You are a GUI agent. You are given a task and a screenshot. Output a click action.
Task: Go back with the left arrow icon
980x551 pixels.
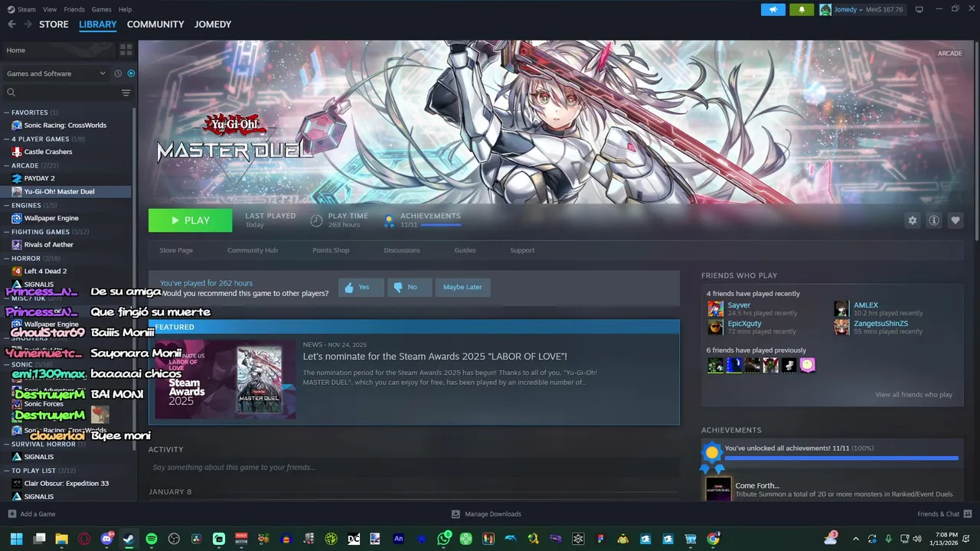[11, 24]
